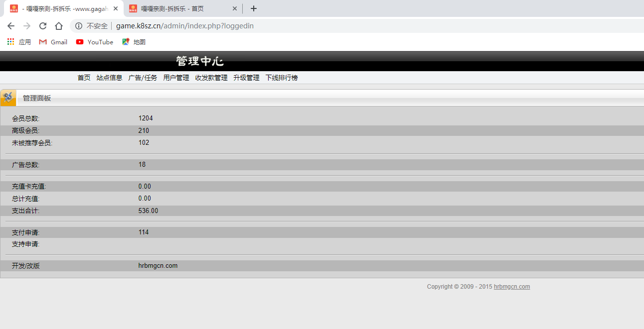644x329 pixels.
Task: Reload the current page
Action: (x=43, y=26)
